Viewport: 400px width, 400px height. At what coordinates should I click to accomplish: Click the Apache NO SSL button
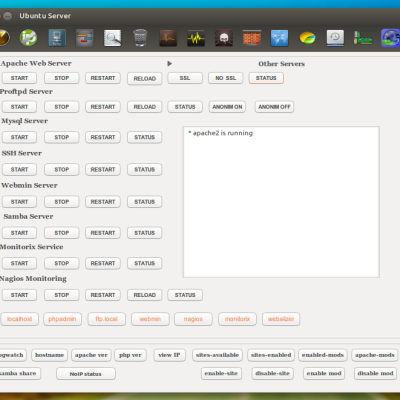[226, 78]
